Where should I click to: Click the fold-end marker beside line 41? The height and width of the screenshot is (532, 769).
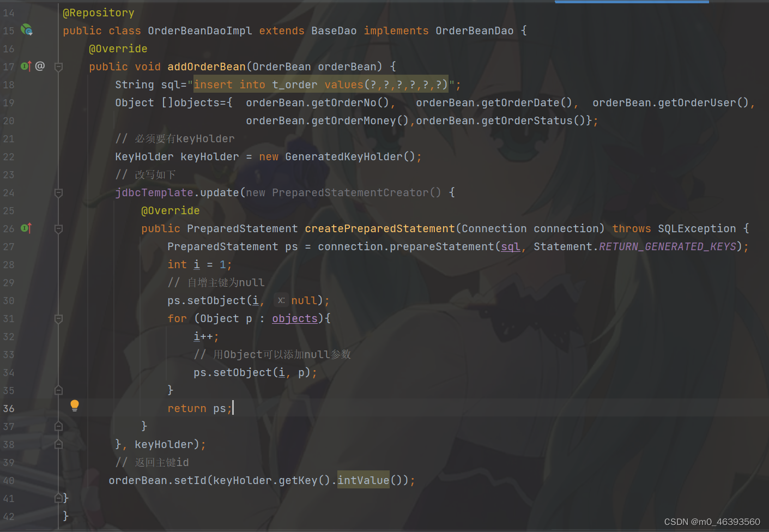pos(58,498)
